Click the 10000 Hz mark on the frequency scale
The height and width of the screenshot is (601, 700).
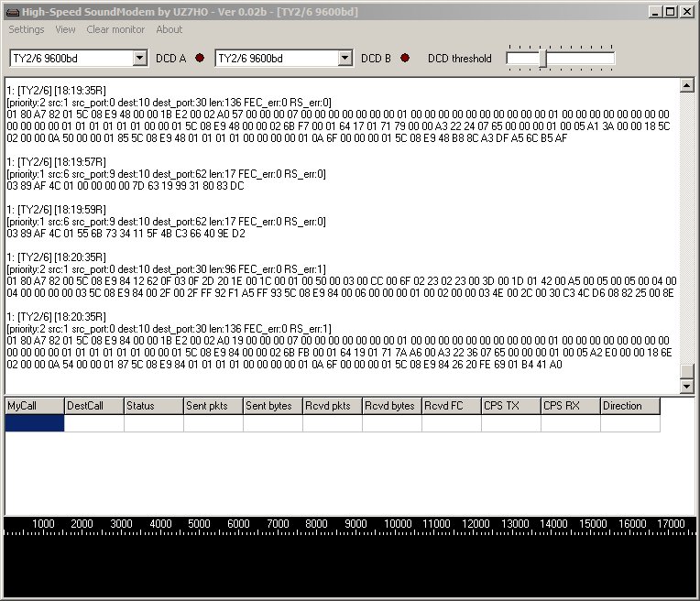coord(398,524)
